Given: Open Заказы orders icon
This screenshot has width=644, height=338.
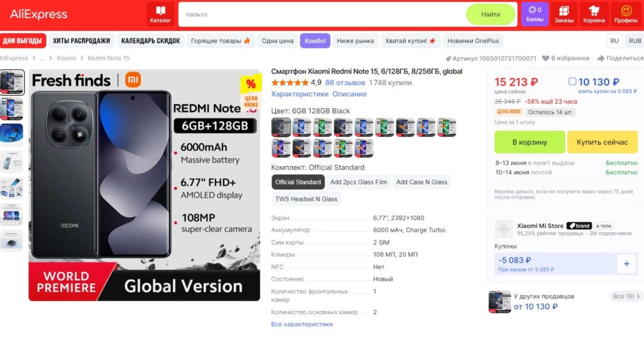Looking at the screenshot, I should point(564,14).
